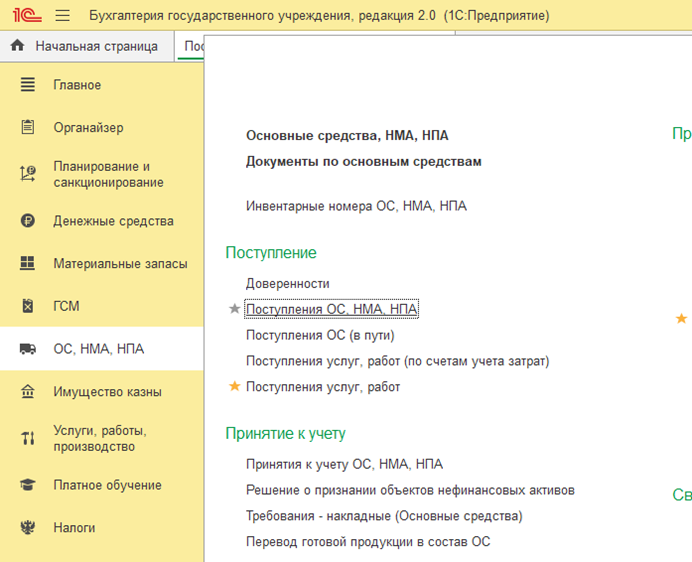Open Требования - накладные (Основные средства)
Image resolution: width=692 pixels, height=562 pixels.
tap(384, 516)
